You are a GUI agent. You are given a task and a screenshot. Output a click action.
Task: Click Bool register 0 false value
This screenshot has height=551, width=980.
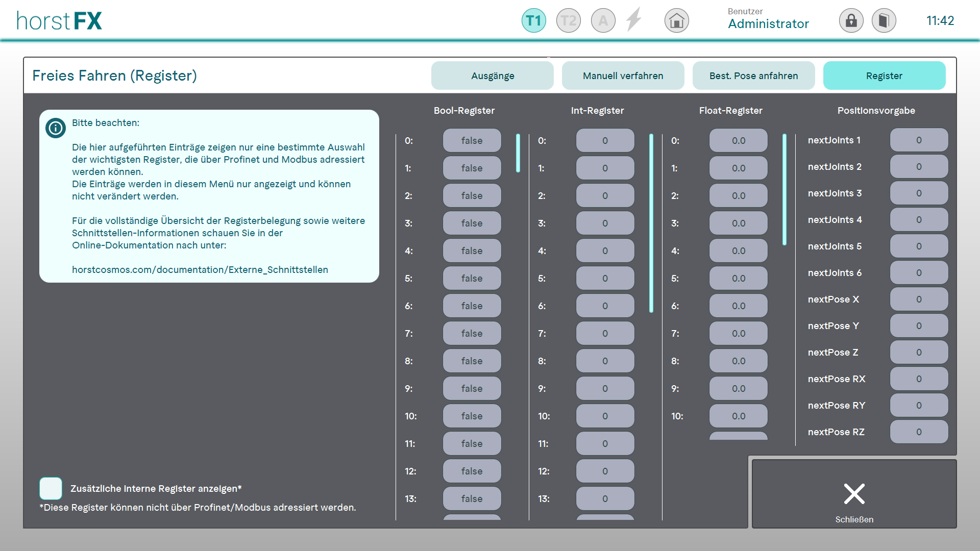click(472, 140)
